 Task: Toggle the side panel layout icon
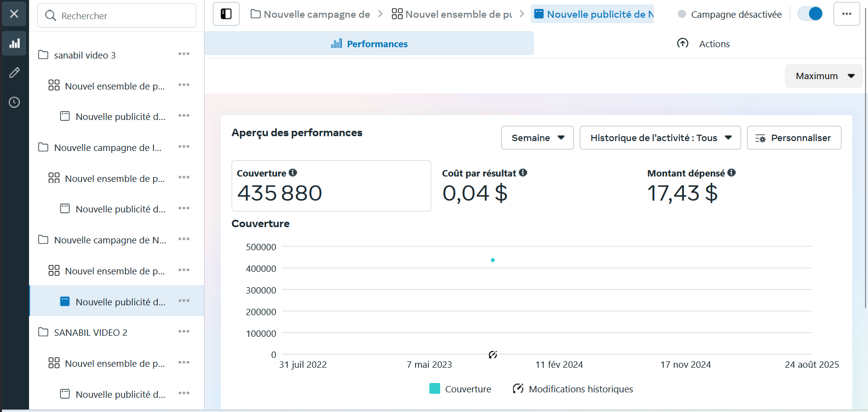coord(226,14)
